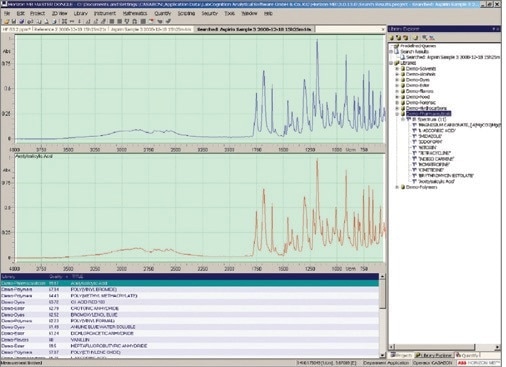506x367 pixels.
Task: Expand the Demo-Alcohols library node
Action: tap(397, 74)
